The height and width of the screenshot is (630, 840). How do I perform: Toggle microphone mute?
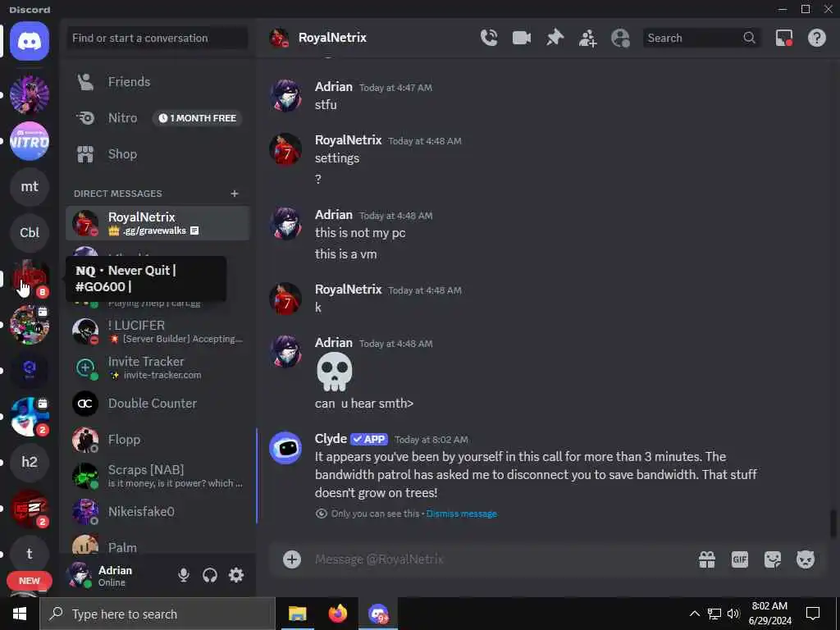pyautogui.click(x=183, y=575)
